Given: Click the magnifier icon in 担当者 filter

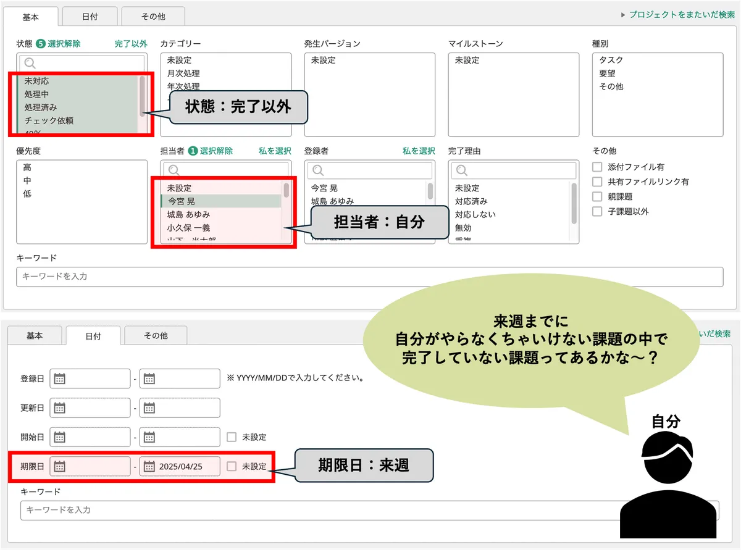Looking at the screenshot, I should 174,170.
